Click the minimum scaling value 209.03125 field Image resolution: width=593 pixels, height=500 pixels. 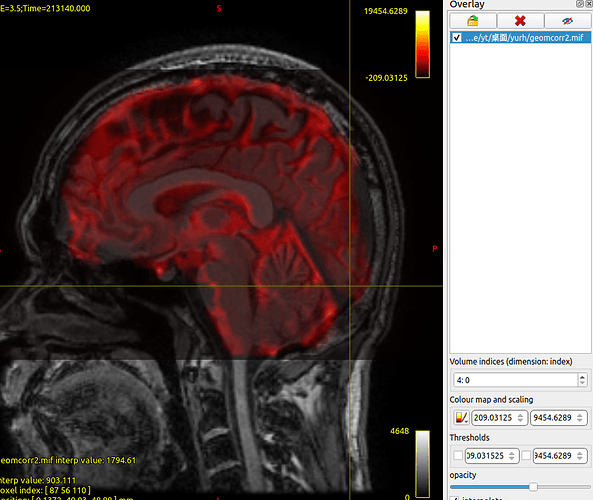[x=499, y=418]
